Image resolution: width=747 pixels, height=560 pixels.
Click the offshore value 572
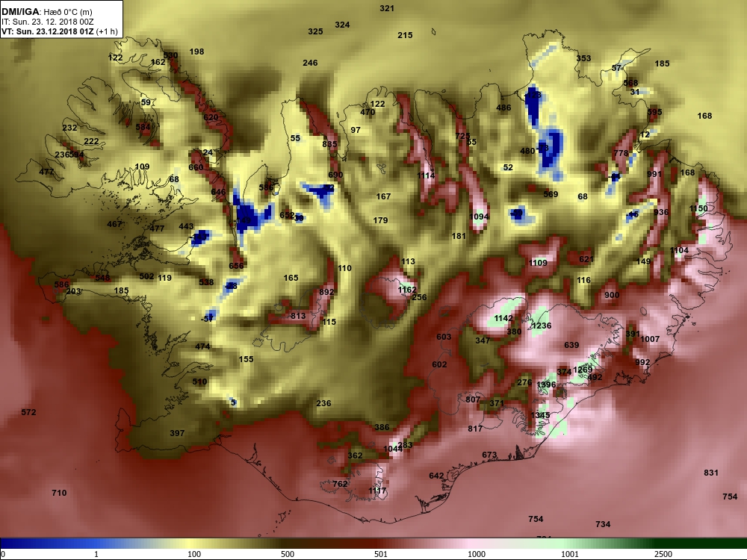[x=28, y=412]
